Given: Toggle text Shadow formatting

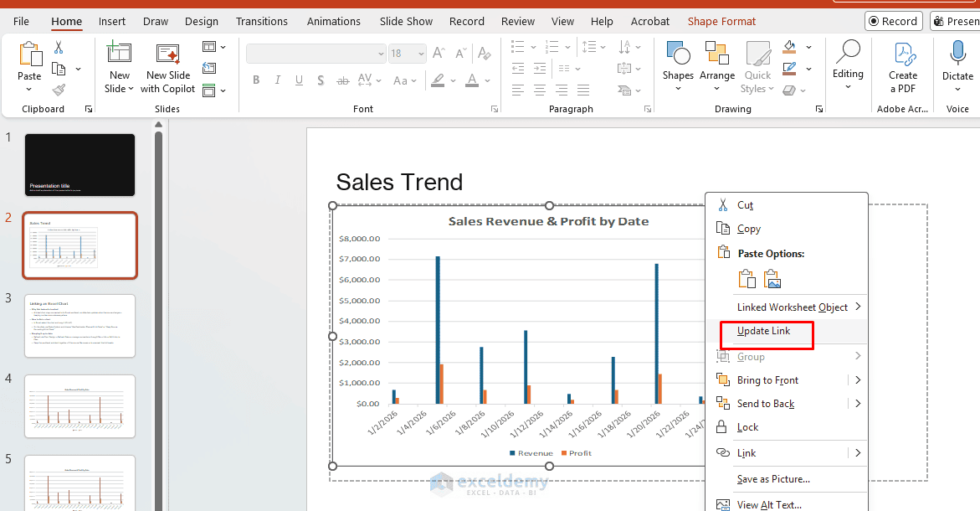Looking at the screenshot, I should [x=321, y=80].
